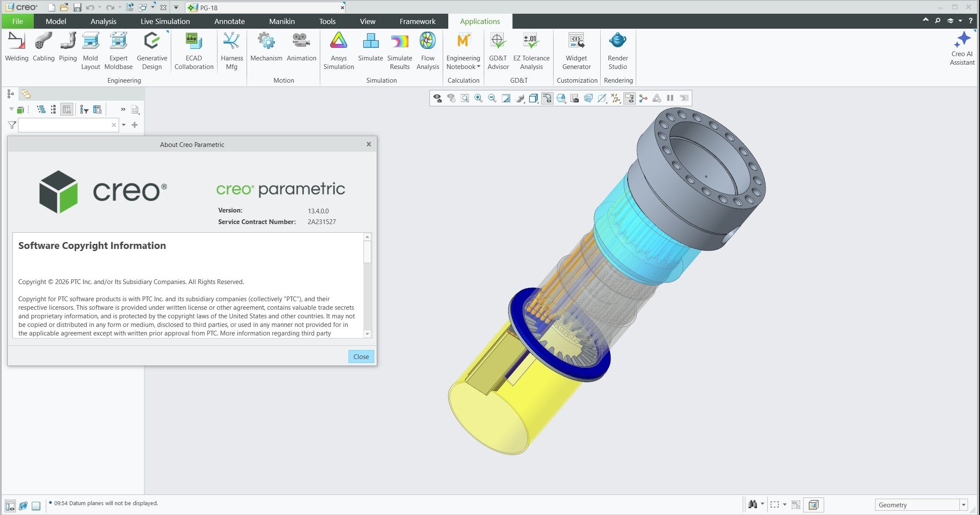980x515 pixels.
Task: Open the Geometry selection filter dropdown
Action: coord(963,505)
